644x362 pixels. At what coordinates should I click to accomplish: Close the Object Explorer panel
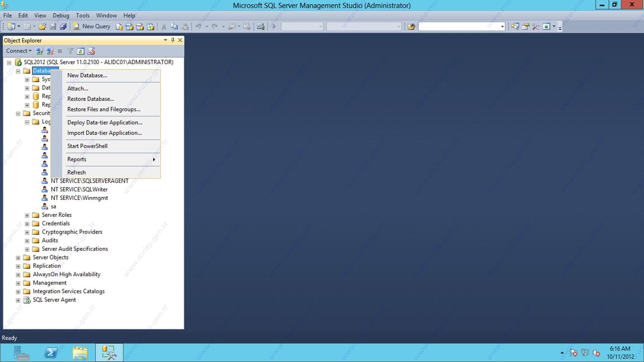point(180,40)
